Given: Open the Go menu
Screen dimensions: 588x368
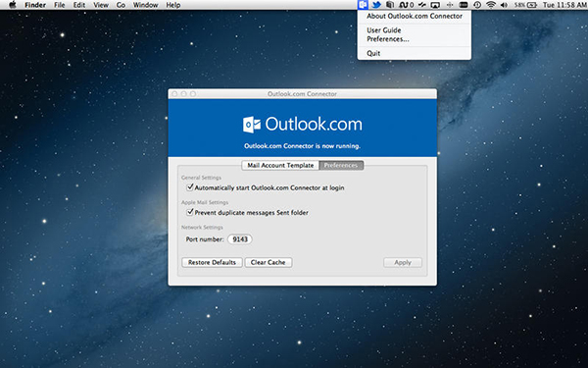Looking at the screenshot, I should pos(121,5).
